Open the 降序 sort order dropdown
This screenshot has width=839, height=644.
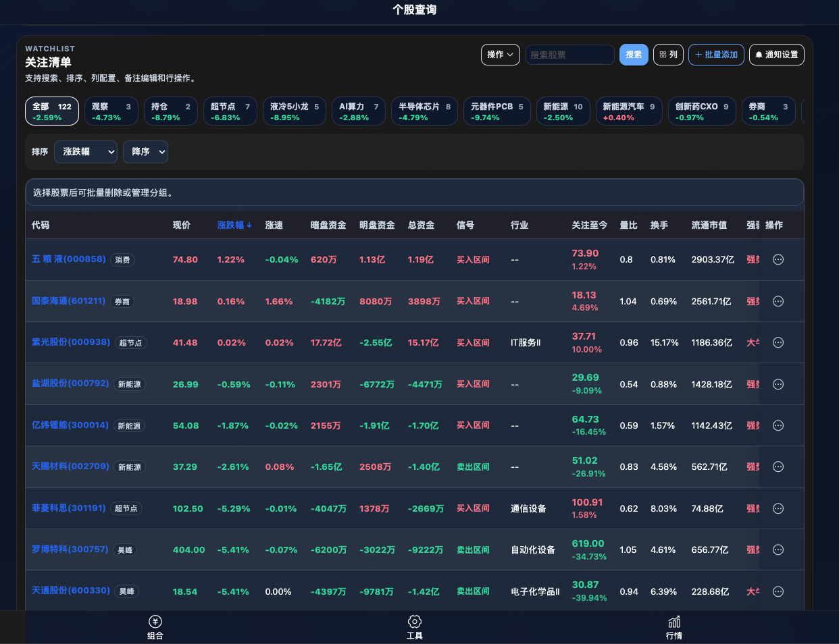click(x=145, y=152)
